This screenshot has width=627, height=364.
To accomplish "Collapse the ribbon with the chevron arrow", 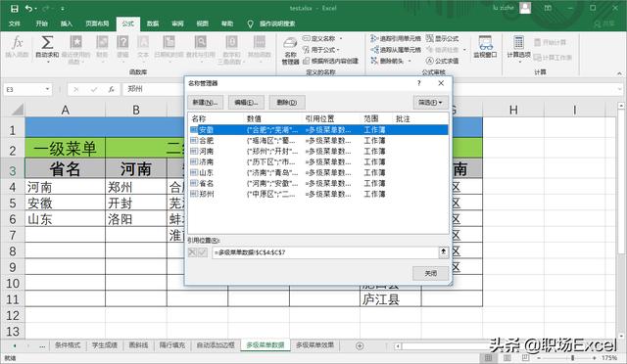I will click(x=619, y=73).
